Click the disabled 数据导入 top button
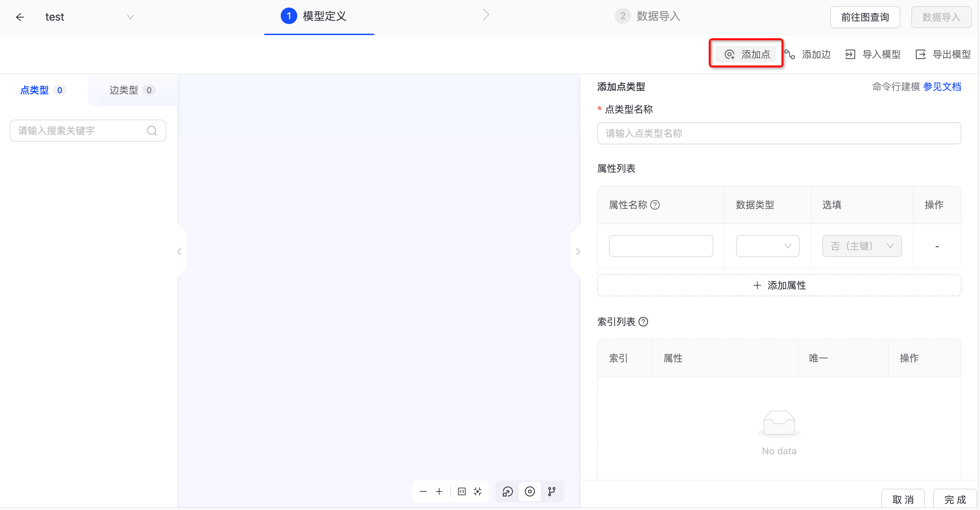980x510 pixels. pos(941,17)
